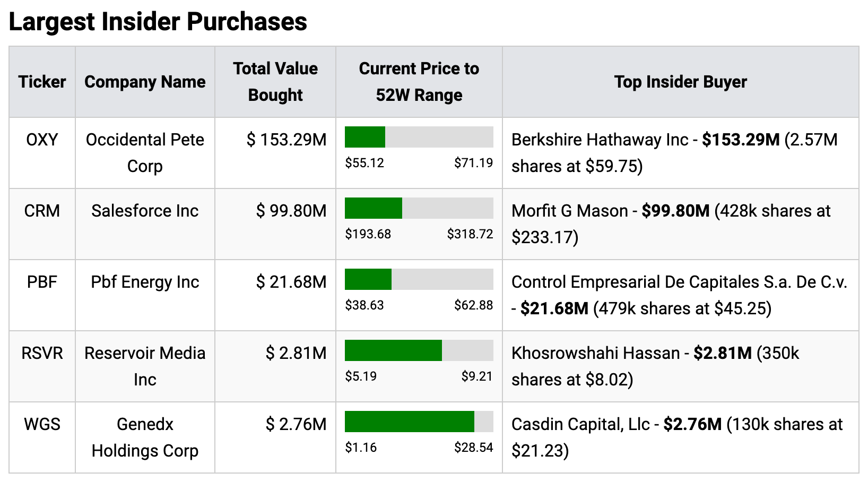
Task: Click the $193.68 low price label
Action: coord(368,234)
